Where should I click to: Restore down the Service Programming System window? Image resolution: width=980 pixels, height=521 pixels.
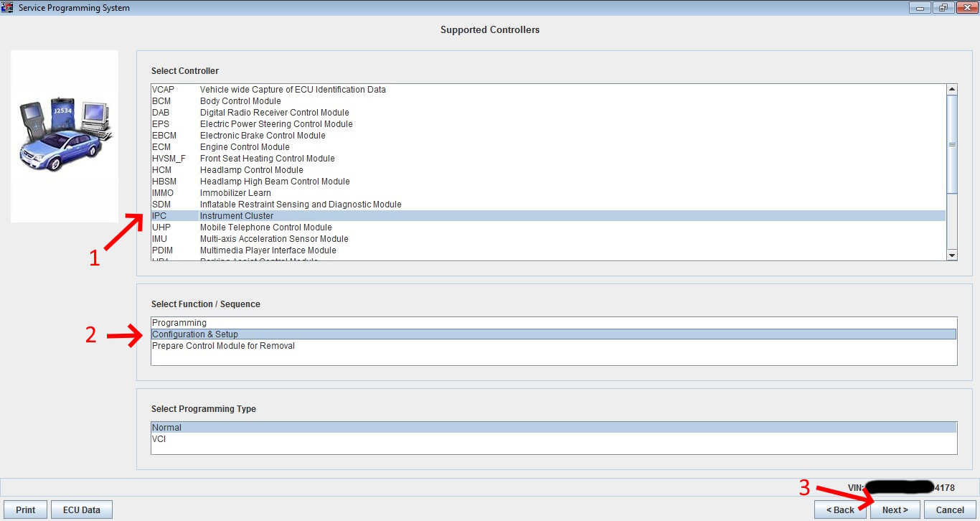point(942,7)
